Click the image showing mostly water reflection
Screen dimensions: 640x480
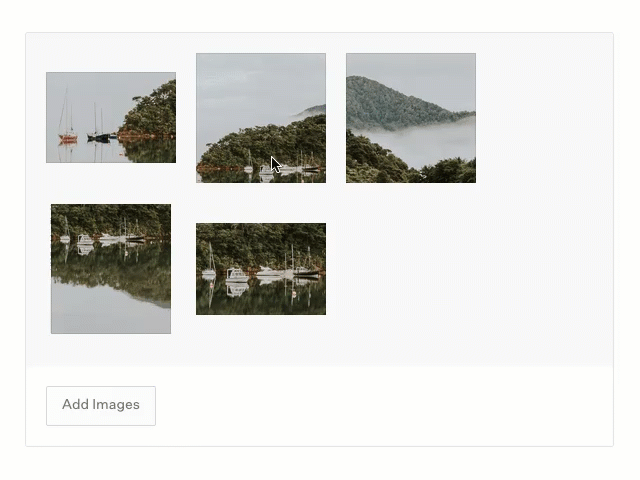tap(111, 268)
